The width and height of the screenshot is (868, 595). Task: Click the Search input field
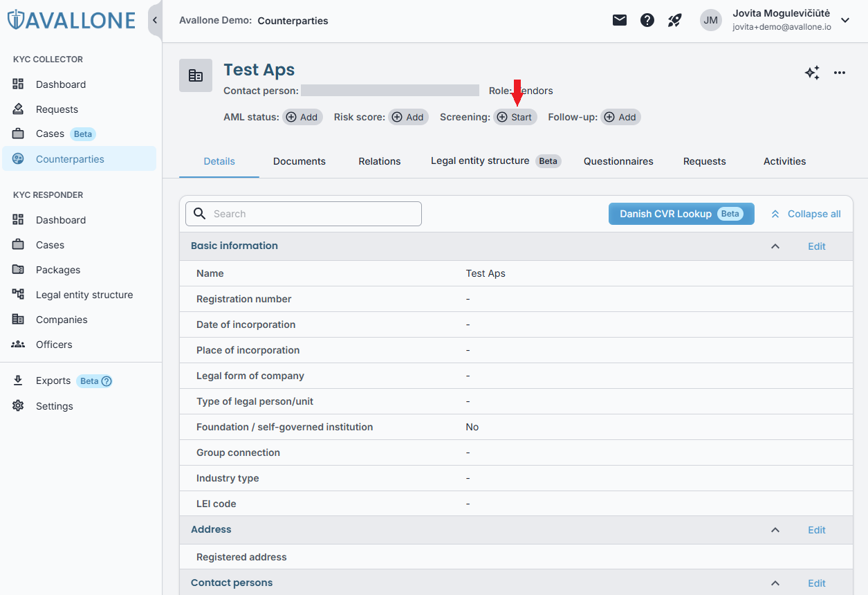pyautogui.click(x=304, y=214)
